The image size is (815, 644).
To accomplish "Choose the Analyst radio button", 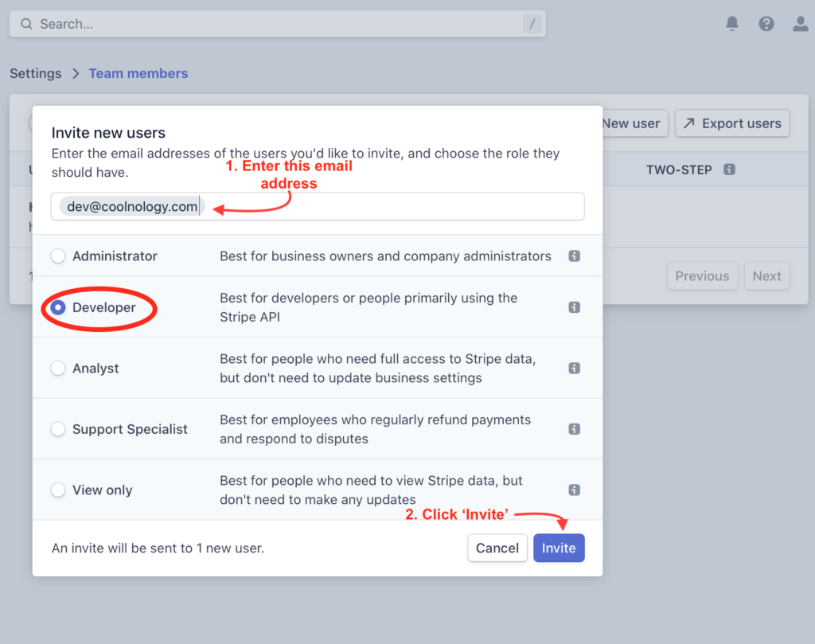I will (58, 369).
